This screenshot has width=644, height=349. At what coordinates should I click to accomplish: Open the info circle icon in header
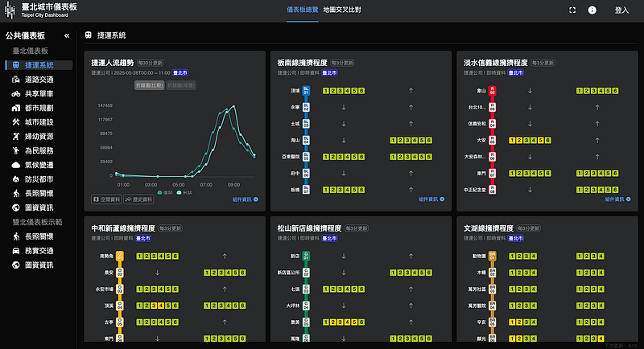coord(592,10)
